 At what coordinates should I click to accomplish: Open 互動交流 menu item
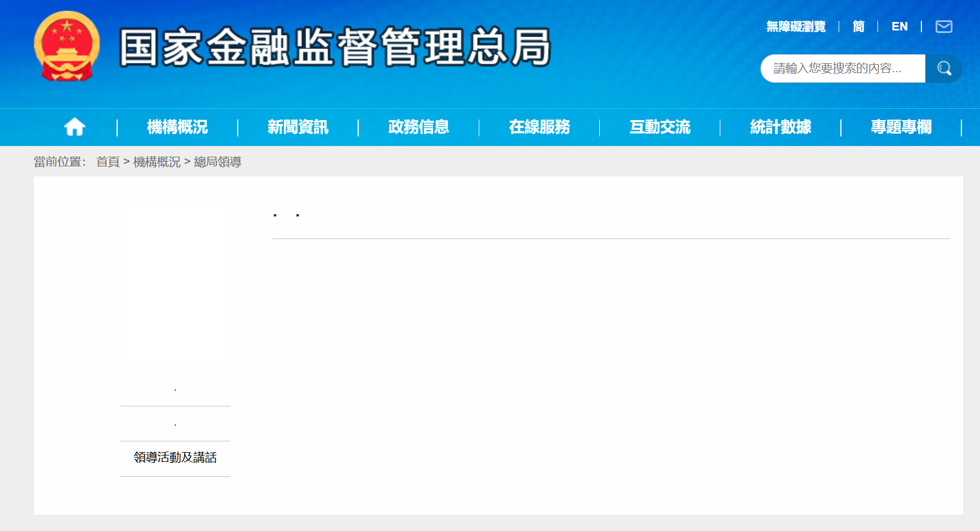click(660, 127)
